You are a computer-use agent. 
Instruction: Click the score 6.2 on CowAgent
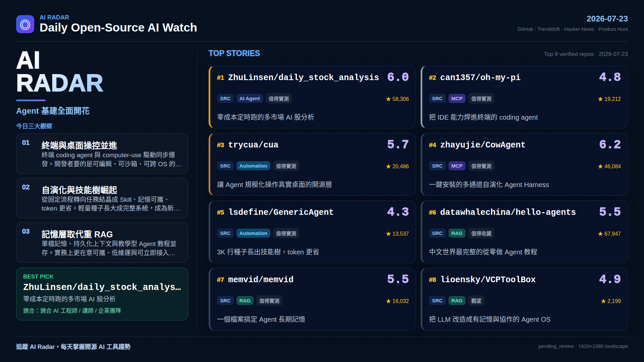[x=610, y=145]
